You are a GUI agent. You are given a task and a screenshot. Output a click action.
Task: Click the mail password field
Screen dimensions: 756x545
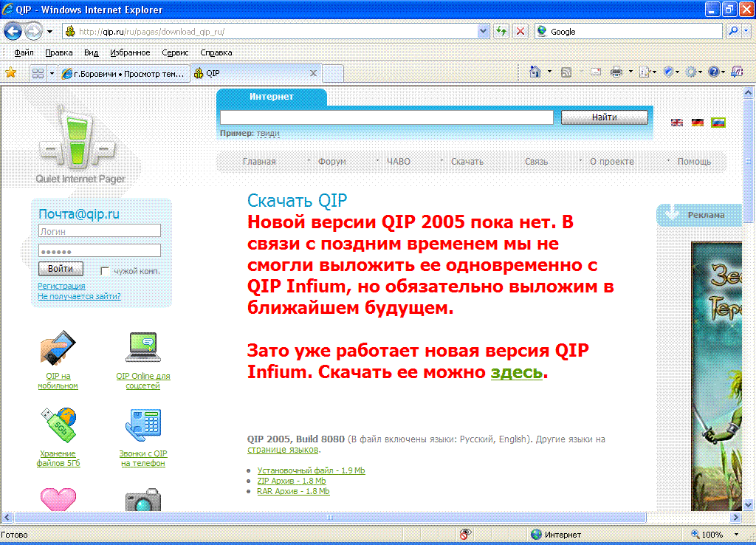point(100,251)
